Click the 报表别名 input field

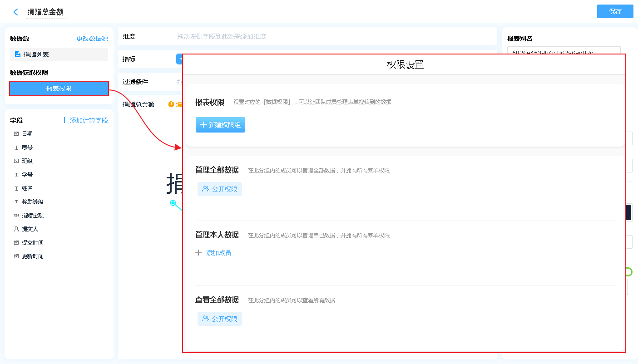pyautogui.click(x=564, y=51)
